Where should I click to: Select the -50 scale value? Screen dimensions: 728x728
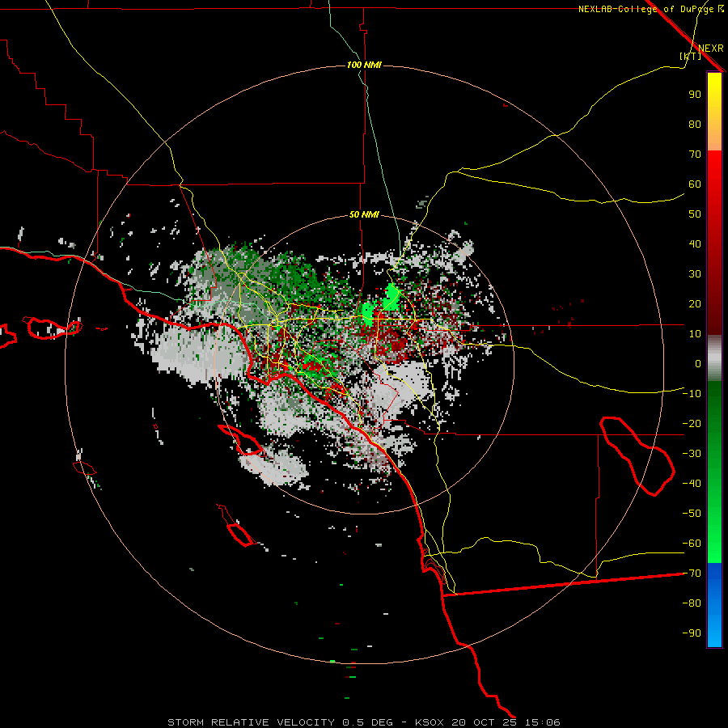click(692, 514)
